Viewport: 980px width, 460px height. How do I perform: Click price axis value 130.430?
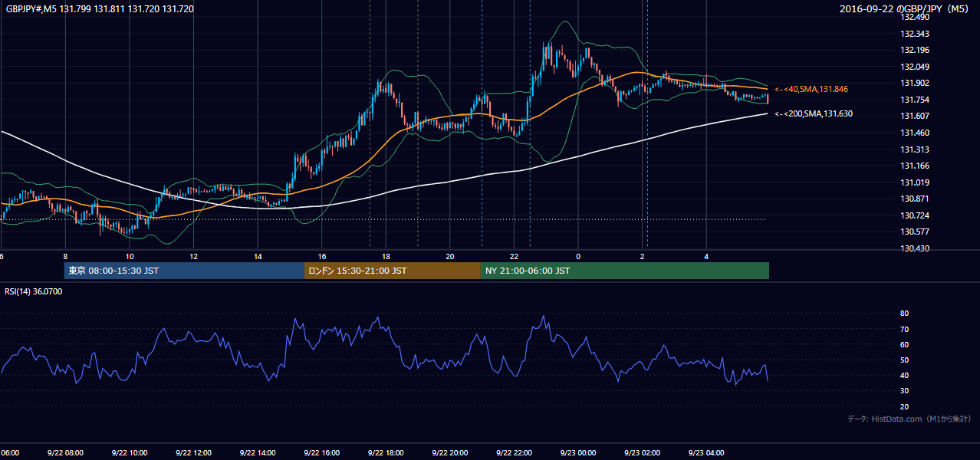pos(915,249)
